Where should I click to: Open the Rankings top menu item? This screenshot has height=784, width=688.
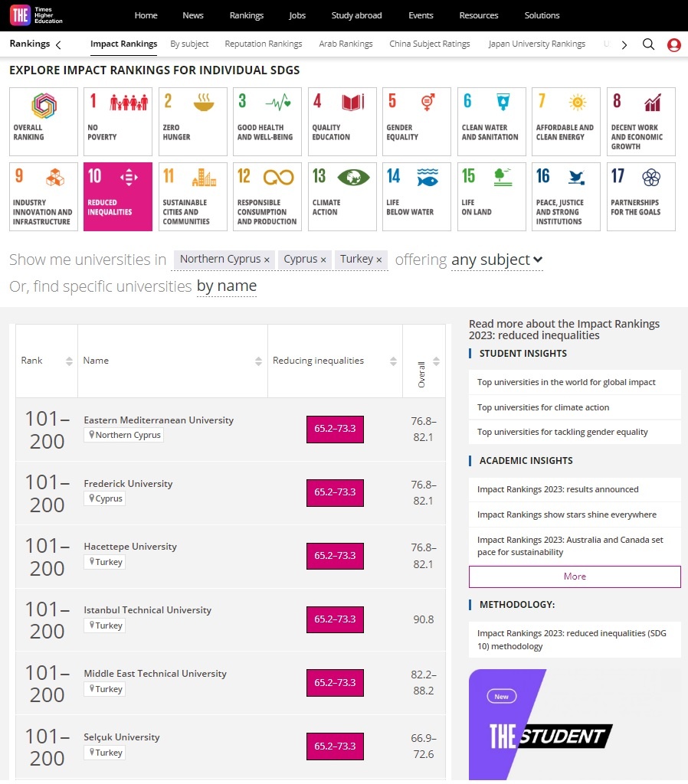(246, 15)
